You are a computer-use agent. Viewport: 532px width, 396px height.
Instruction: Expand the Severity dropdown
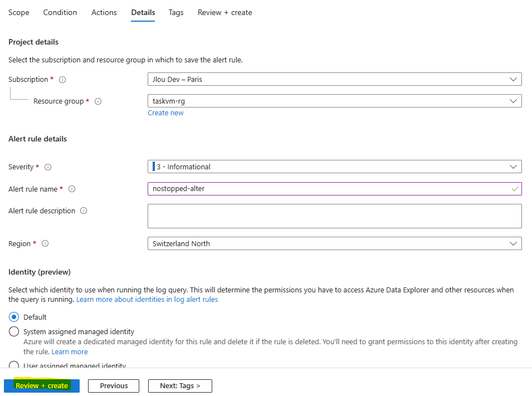coord(335,167)
